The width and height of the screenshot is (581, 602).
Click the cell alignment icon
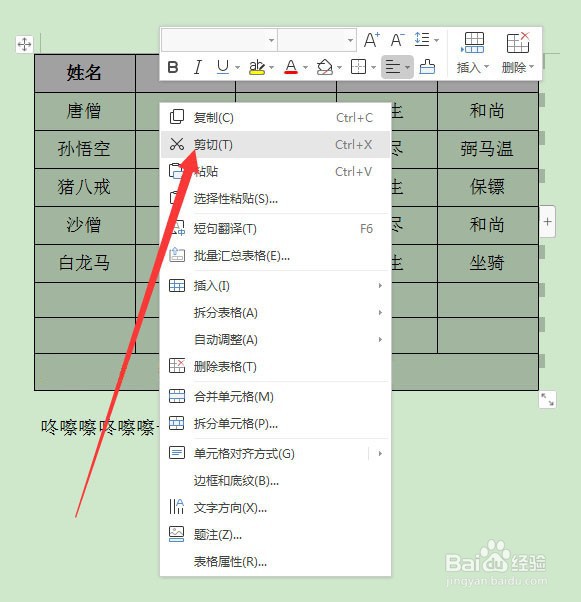click(177, 453)
